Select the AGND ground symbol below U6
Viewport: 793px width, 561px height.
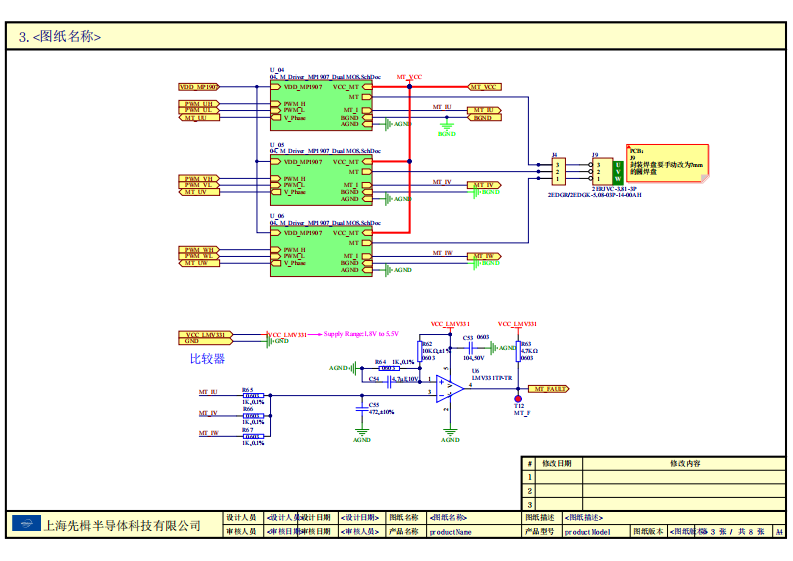coord(450,432)
